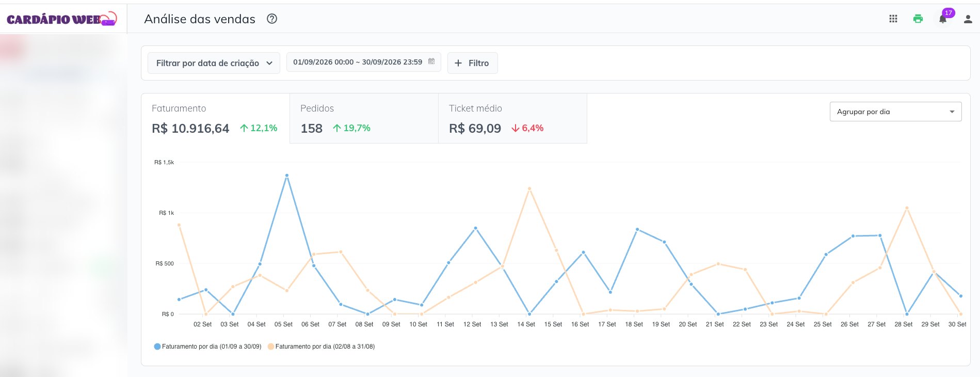Click the + Filtro button
980x377 pixels.
(472, 63)
